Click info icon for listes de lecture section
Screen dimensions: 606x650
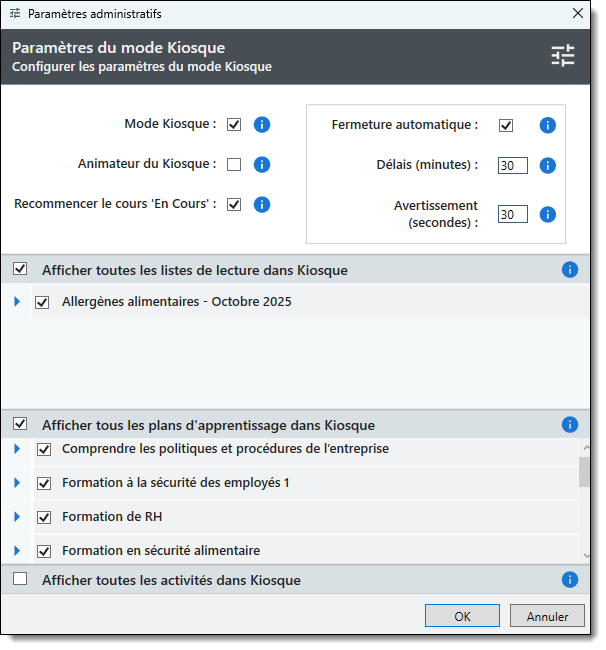pyautogui.click(x=570, y=270)
